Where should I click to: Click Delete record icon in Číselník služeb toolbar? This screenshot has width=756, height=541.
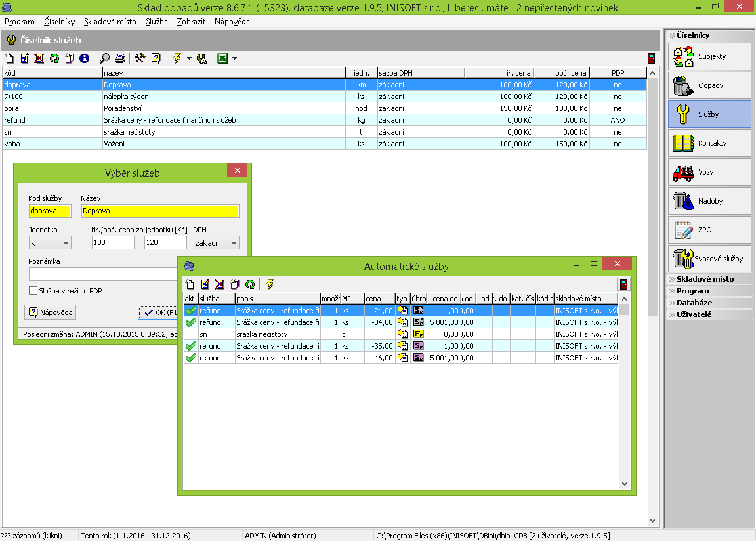point(39,58)
